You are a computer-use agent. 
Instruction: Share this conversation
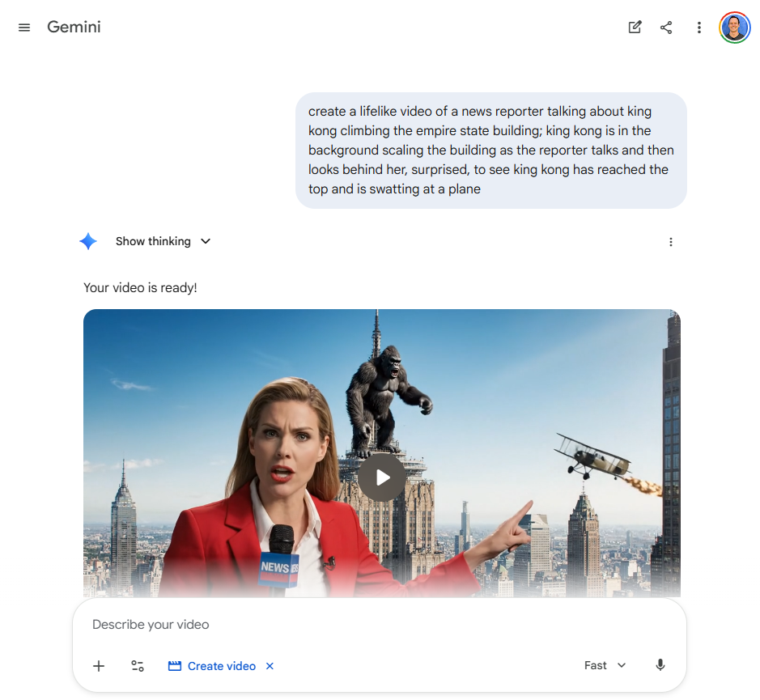pos(666,27)
